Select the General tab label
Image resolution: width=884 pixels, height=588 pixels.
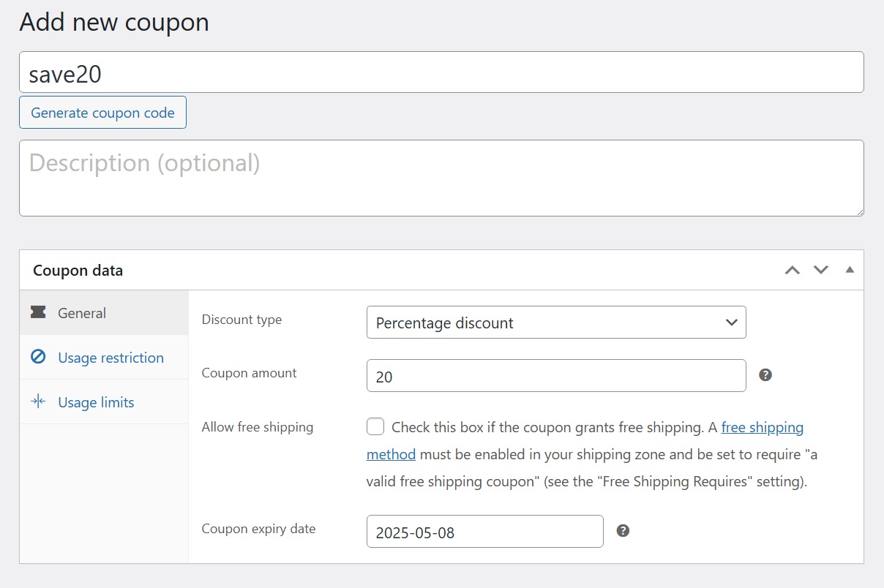coord(82,313)
